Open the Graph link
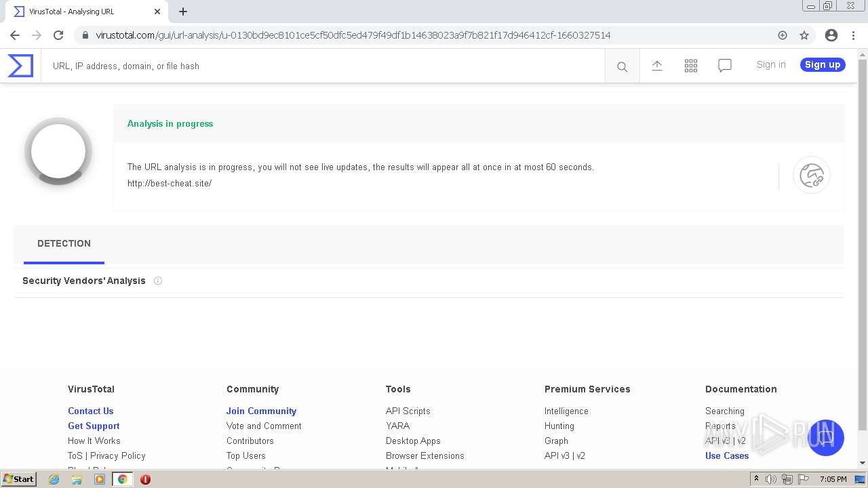868x488 pixels. tap(556, 441)
